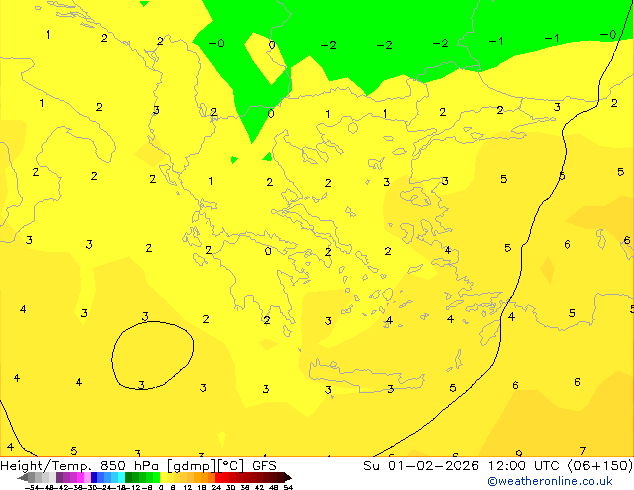Pick the dark purple swatch in the legend
634x490 pixels.
(59, 477)
